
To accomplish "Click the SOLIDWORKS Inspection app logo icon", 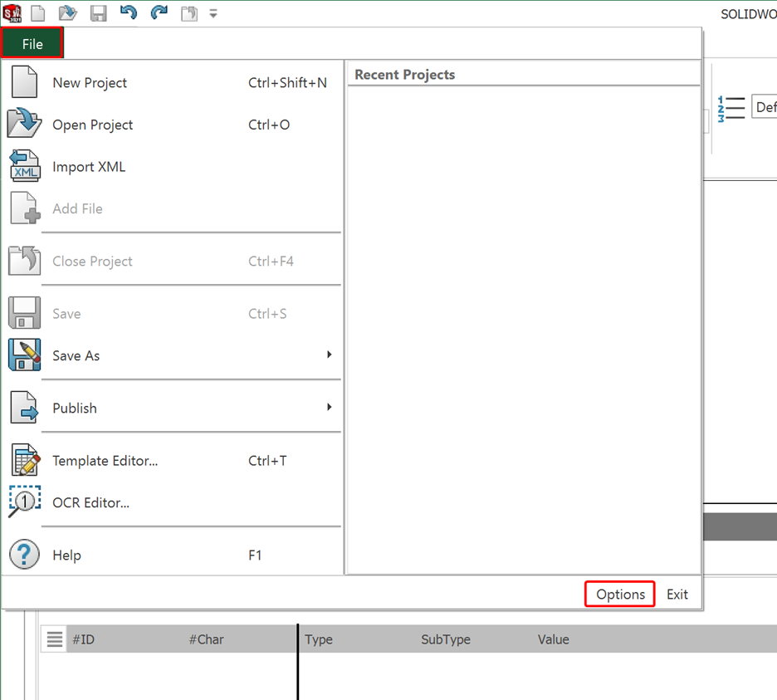I will click(x=12, y=13).
